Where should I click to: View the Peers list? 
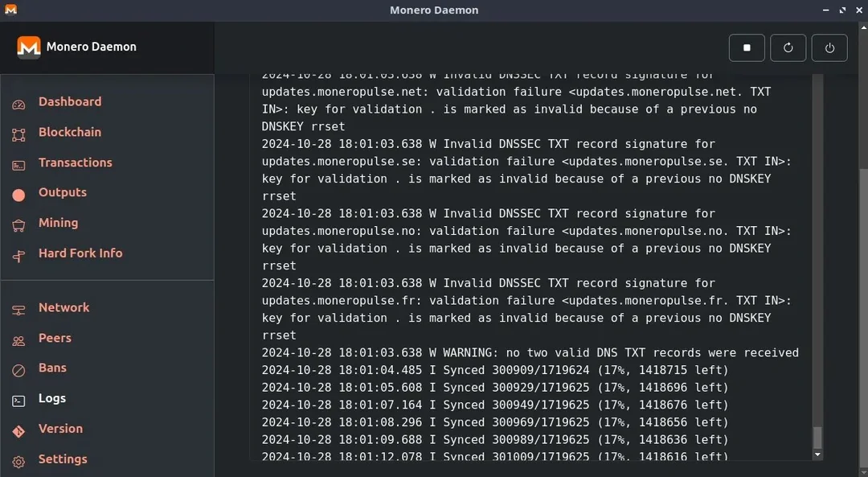tap(55, 338)
